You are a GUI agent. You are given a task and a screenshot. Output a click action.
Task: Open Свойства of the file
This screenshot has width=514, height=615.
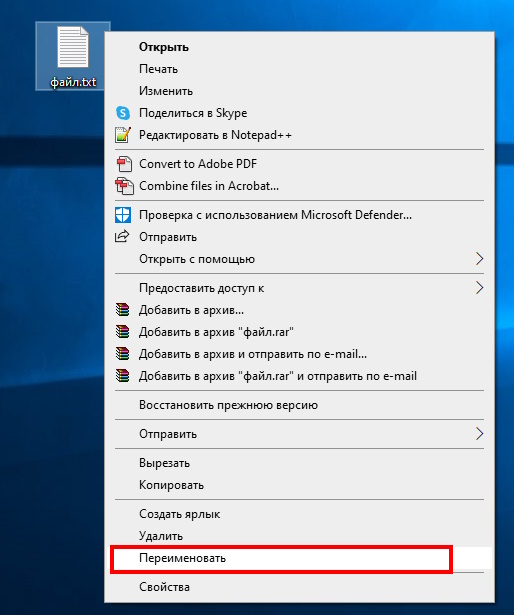[299, 587]
